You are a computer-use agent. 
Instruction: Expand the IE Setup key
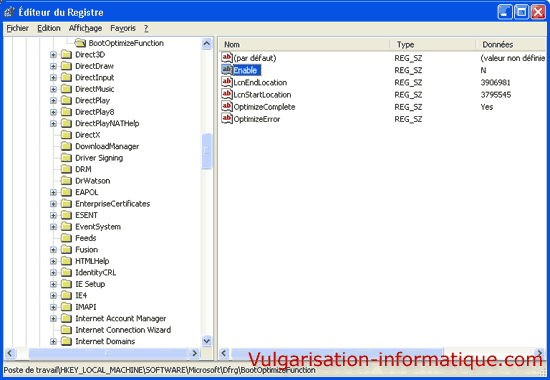(53, 284)
